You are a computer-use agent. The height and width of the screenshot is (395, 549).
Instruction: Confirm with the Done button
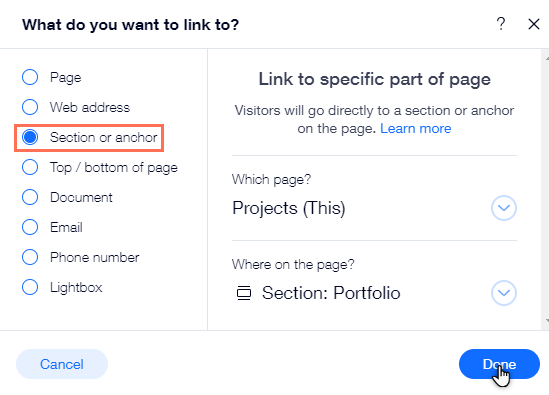[x=499, y=364]
